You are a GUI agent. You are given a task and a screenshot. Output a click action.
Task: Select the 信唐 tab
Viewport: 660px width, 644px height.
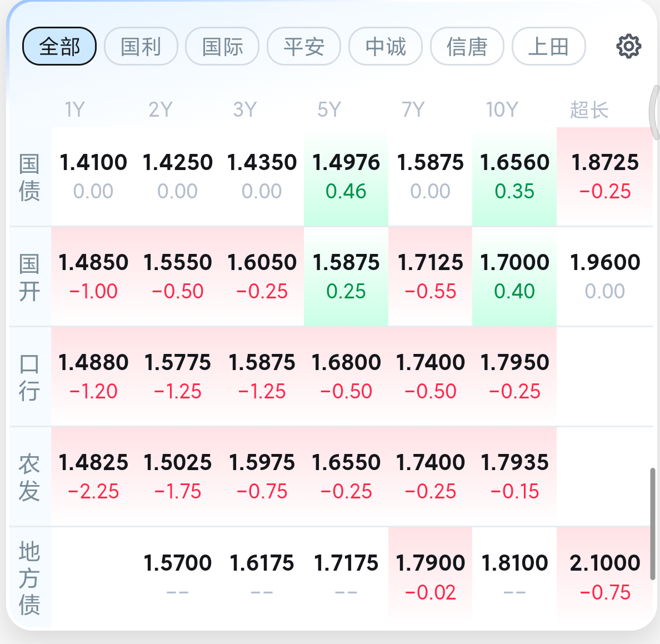tap(467, 46)
